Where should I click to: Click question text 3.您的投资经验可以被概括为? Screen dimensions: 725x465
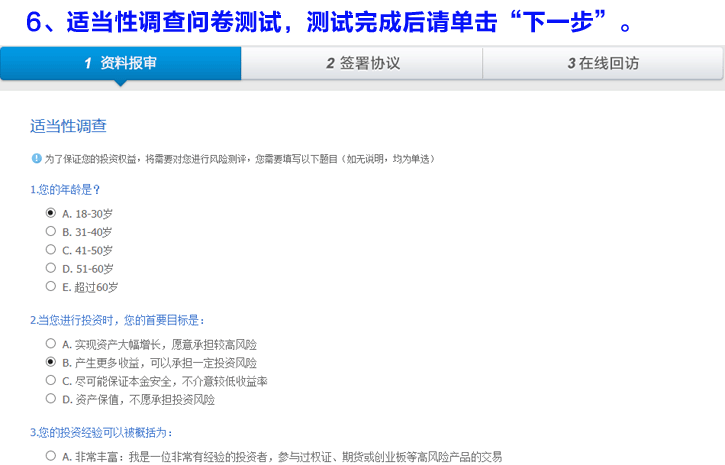click(101, 433)
